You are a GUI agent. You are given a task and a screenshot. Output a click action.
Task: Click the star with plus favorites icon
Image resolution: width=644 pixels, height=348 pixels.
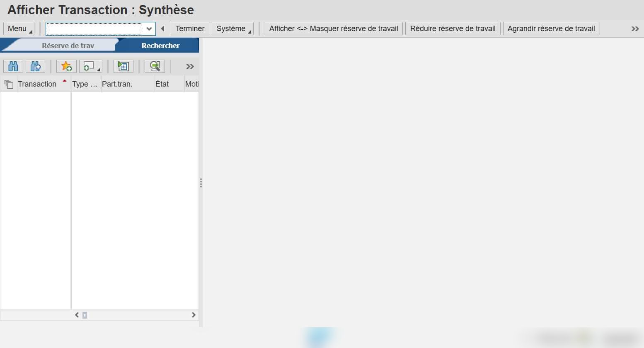click(66, 66)
